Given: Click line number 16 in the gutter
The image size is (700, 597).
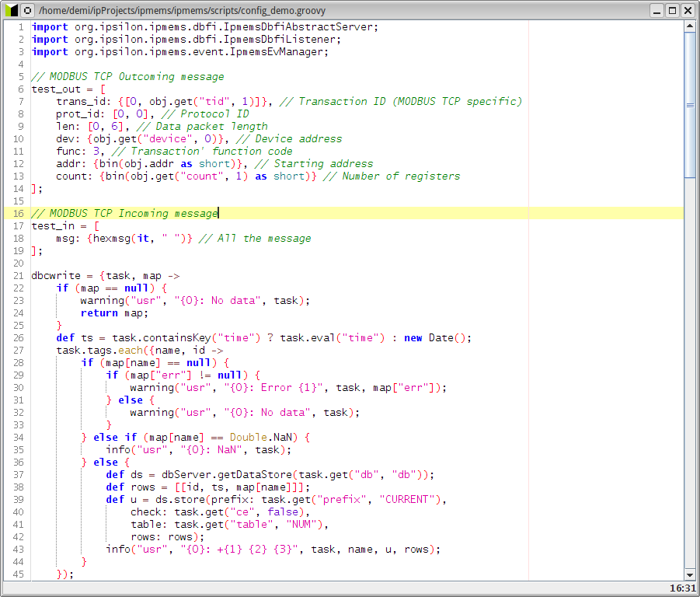Looking at the screenshot, I should pyautogui.click(x=17, y=213).
